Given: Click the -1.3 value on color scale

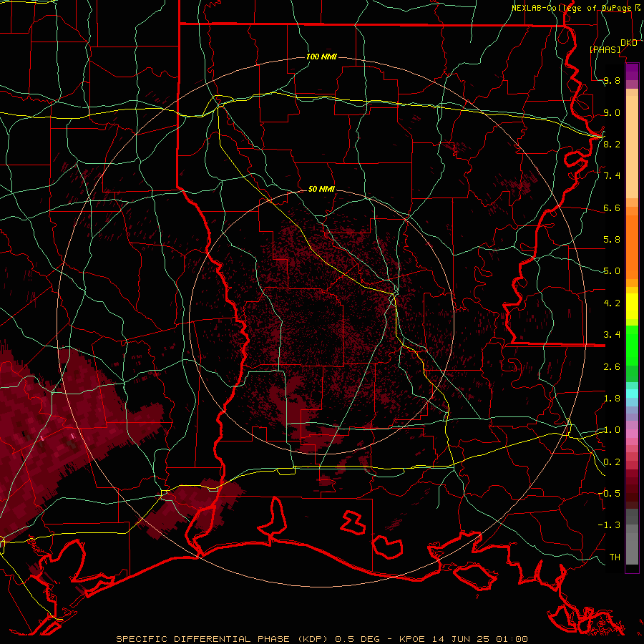Looking at the screenshot, I should pyautogui.click(x=609, y=525).
